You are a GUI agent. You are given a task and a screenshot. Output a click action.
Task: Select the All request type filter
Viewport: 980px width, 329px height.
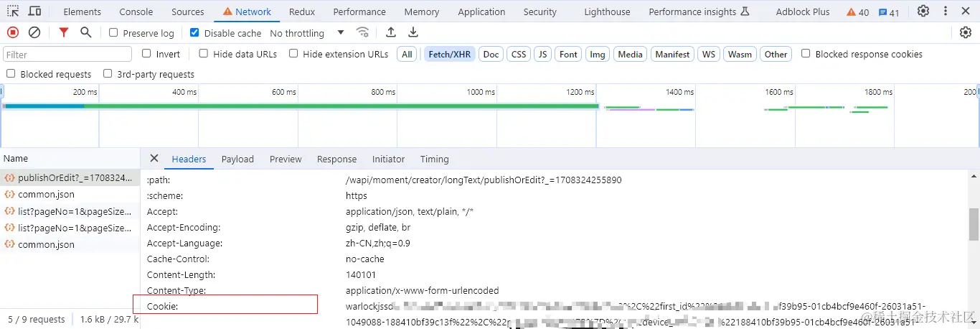coord(407,54)
